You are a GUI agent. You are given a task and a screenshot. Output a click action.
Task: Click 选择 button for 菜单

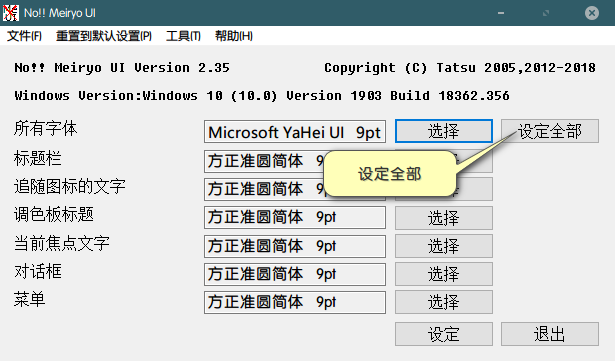tap(444, 302)
